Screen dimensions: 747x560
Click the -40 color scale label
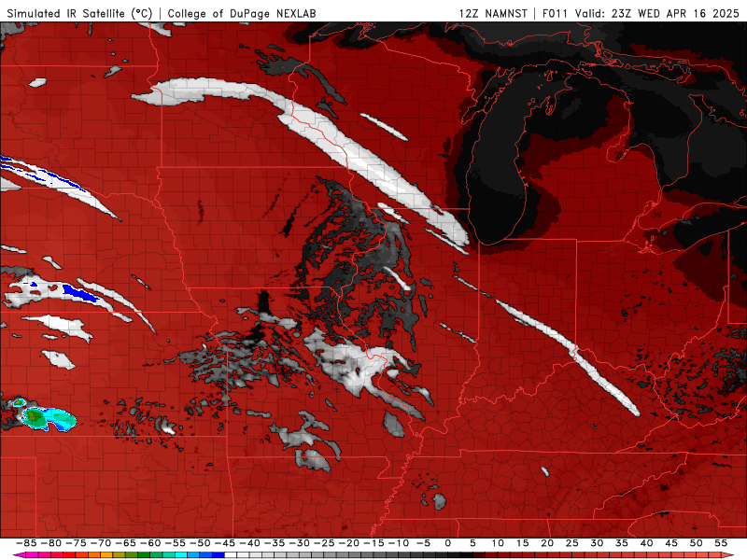(248, 543)
